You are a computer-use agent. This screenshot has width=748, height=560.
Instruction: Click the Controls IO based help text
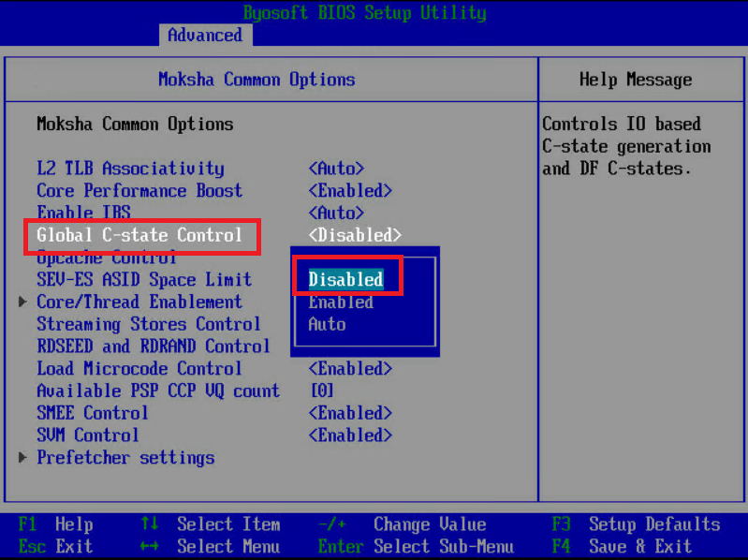[x=626, y=146]
